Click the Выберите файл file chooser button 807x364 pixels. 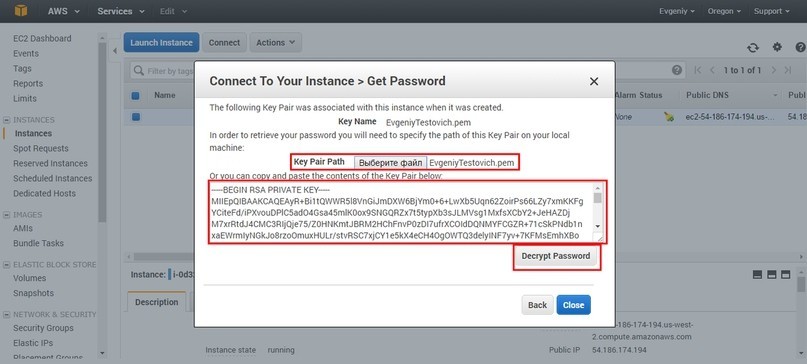tap(391, 163)
